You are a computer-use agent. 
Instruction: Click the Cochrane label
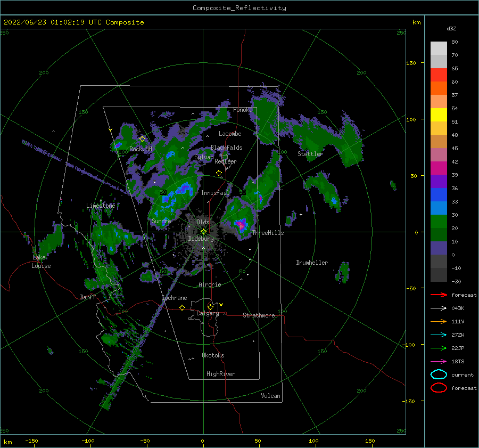coord(174,298)
